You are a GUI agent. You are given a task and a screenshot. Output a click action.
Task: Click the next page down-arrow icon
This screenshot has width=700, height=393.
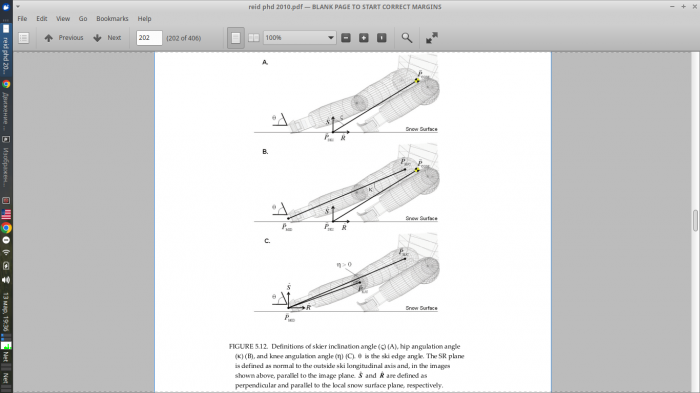[x=97, y=38]
